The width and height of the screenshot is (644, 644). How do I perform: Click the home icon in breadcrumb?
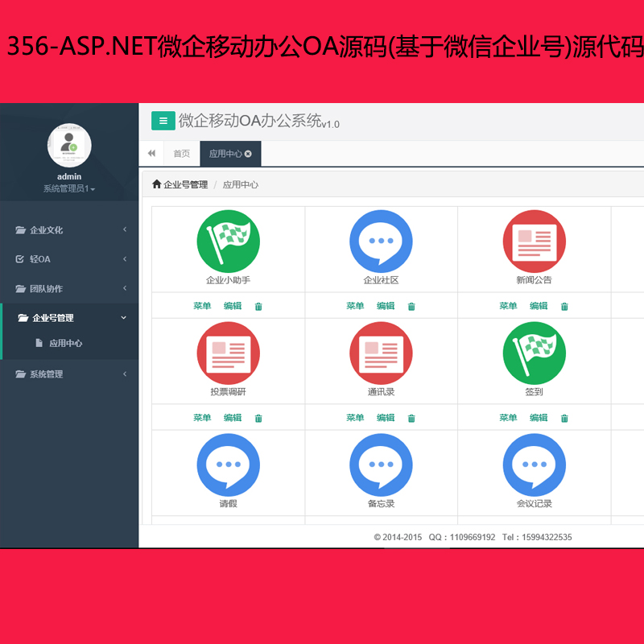[x=156, y=184]
